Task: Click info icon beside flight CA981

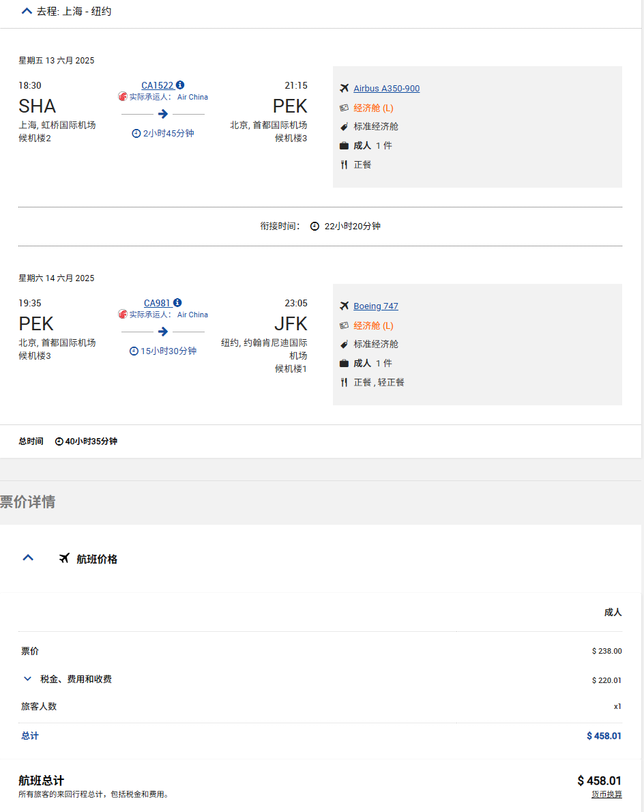Action: point(177,303)
